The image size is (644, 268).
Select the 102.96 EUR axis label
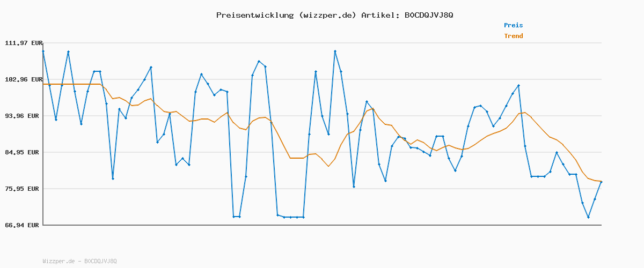[x=23, y=79]
